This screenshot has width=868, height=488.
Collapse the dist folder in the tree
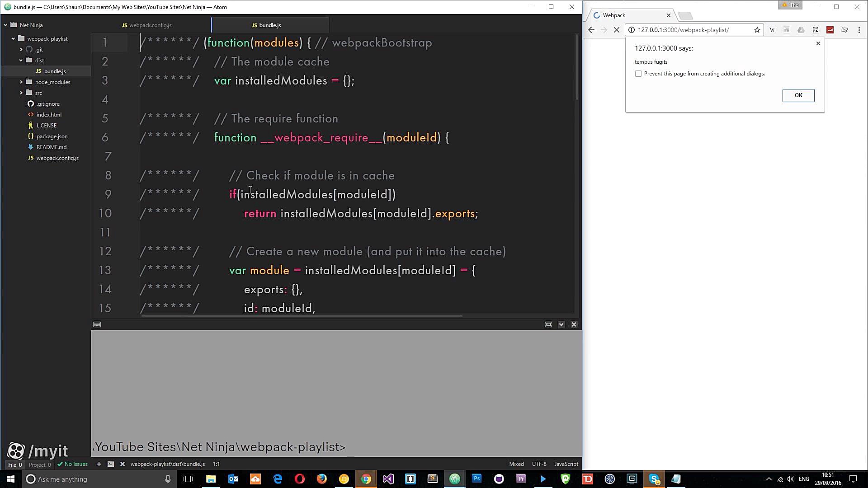[x=21, y=60]
